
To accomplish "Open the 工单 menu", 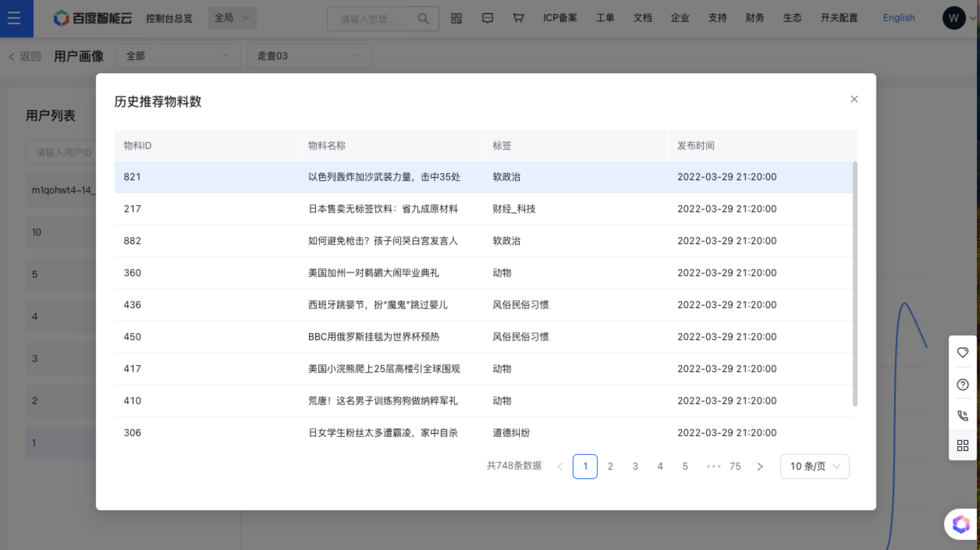I will [605, 18].
